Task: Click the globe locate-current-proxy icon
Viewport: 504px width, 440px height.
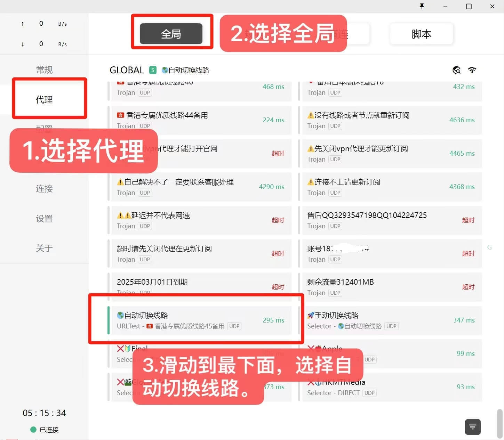Action: 456,70
